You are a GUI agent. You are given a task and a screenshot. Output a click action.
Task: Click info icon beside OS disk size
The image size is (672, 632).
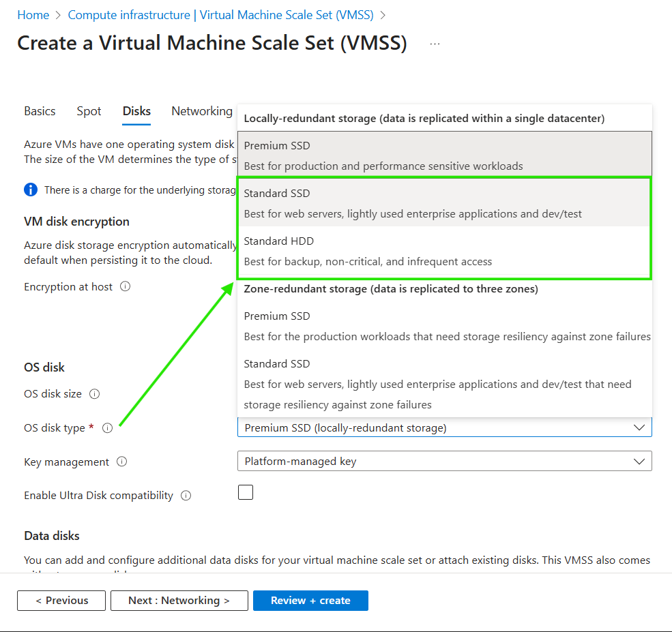point(95,394)
